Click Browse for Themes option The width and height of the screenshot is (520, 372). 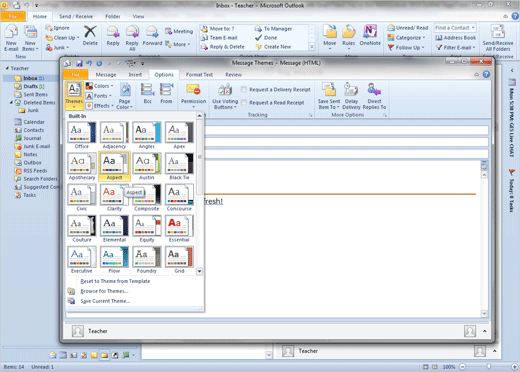pos(104,291)
